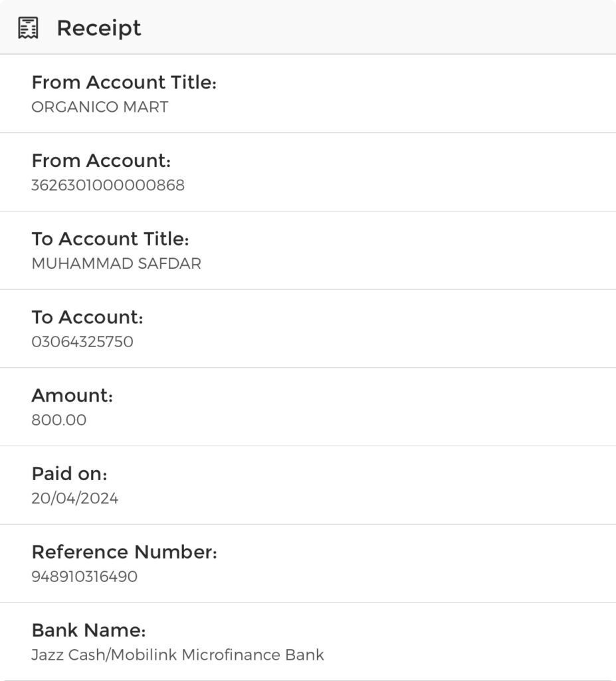Select the From Account Title label
616x681 pixels.
pos(124,83)
